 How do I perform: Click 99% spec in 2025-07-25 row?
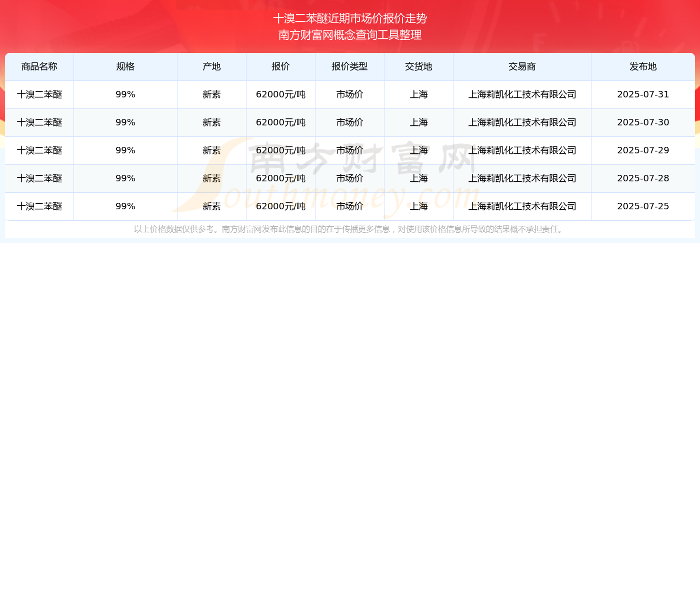(125, 206)
